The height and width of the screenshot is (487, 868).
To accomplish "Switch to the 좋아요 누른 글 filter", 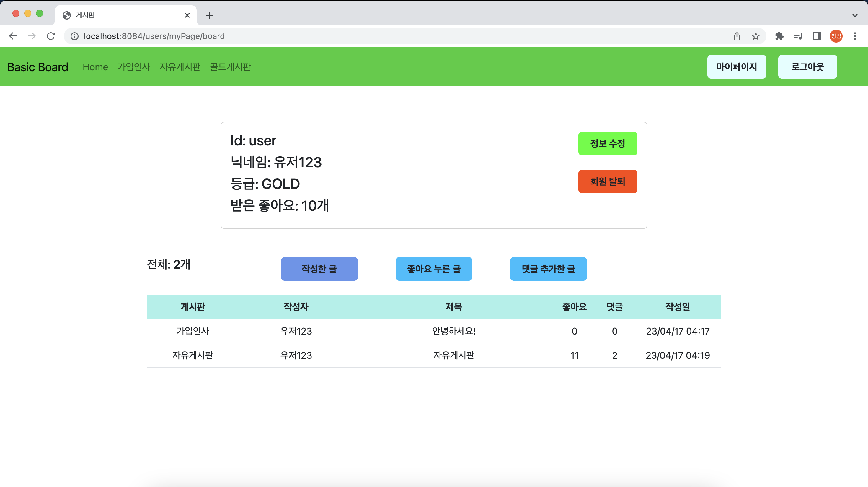I will point(434,269).
